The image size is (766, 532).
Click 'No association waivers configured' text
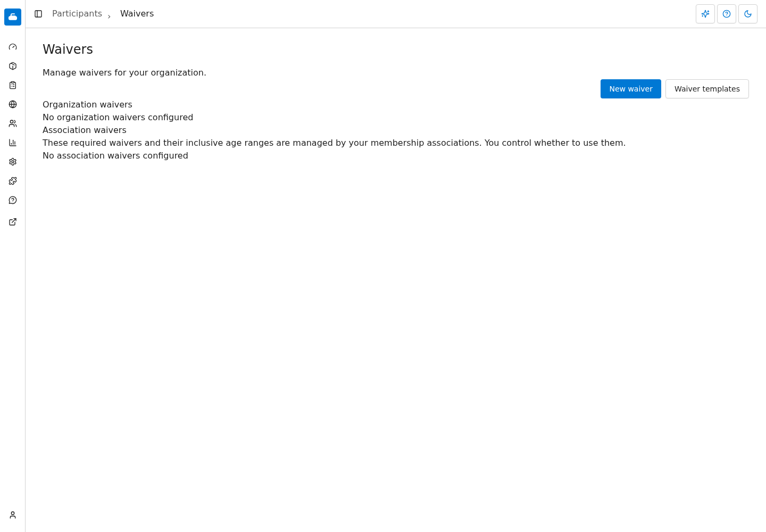coord(115,156)
